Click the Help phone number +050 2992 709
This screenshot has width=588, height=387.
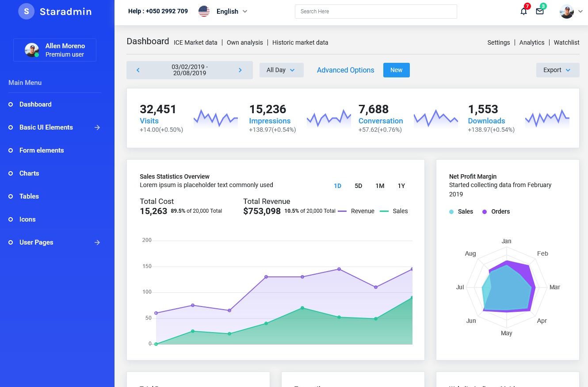click(167, 11)
